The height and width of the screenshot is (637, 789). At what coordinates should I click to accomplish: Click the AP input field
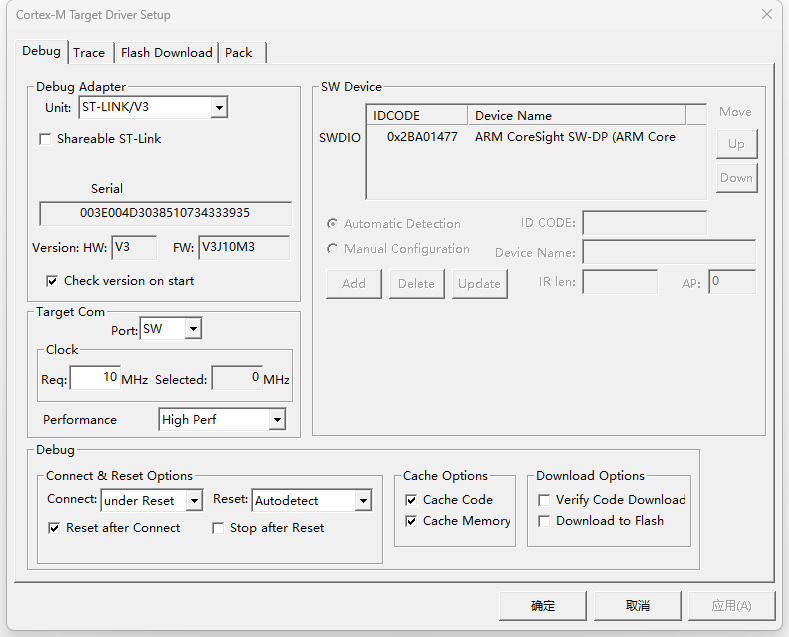point(732,282)
